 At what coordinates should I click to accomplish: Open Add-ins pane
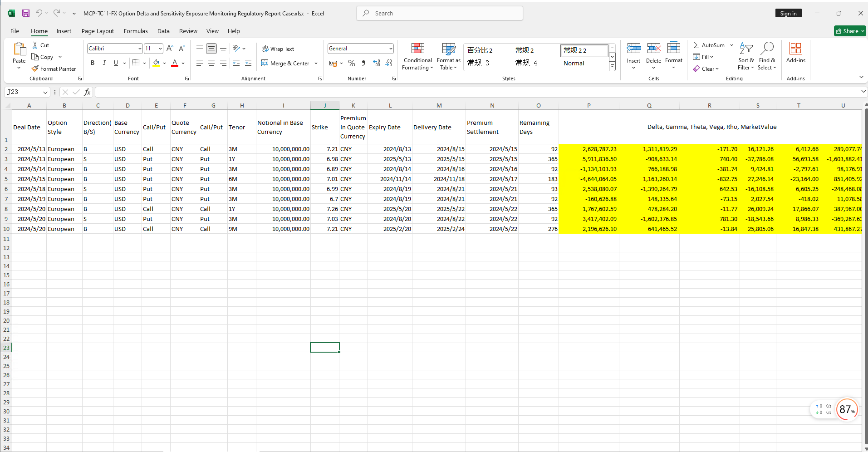point(796,53)
